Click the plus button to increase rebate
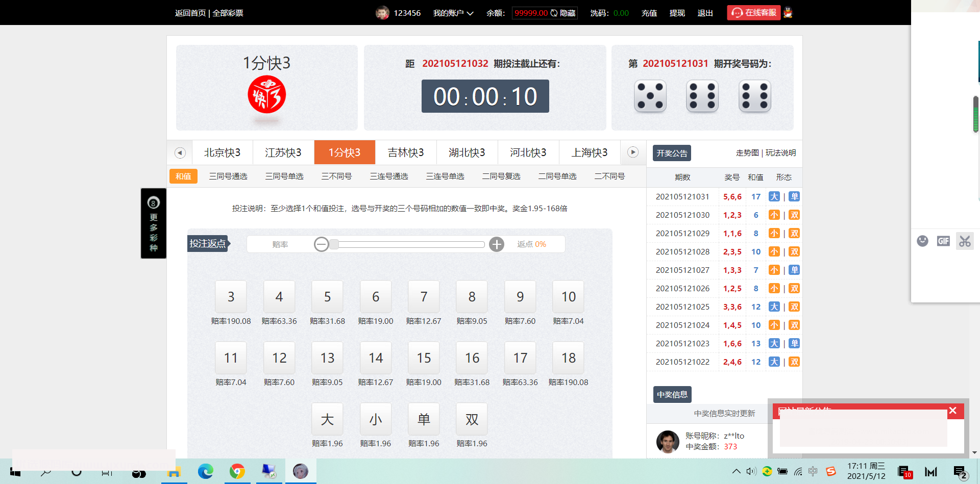980x484 pixels. (496, 244)
